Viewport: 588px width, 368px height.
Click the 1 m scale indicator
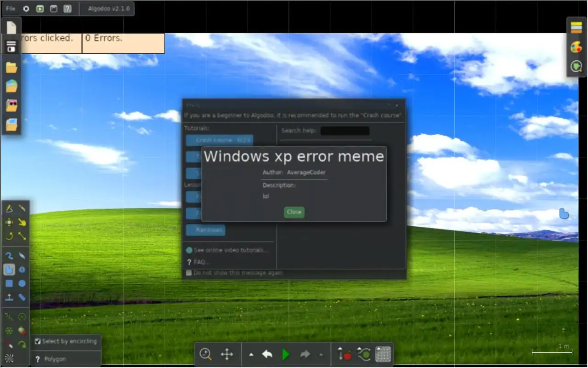(x=552, y=351)
